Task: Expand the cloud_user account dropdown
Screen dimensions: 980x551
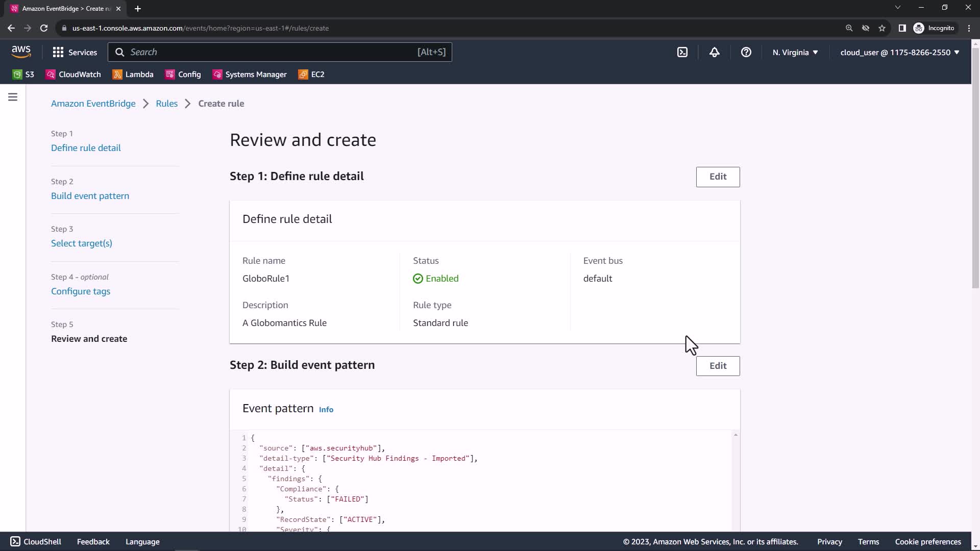Action: pyautogui.click(x=899, y=52)
